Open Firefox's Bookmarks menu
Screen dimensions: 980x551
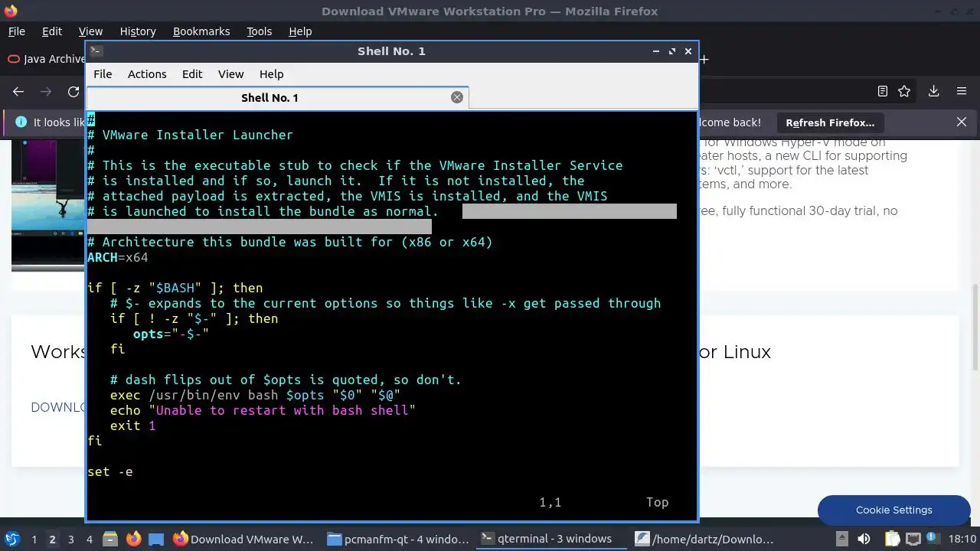click(x=201, y=31)
